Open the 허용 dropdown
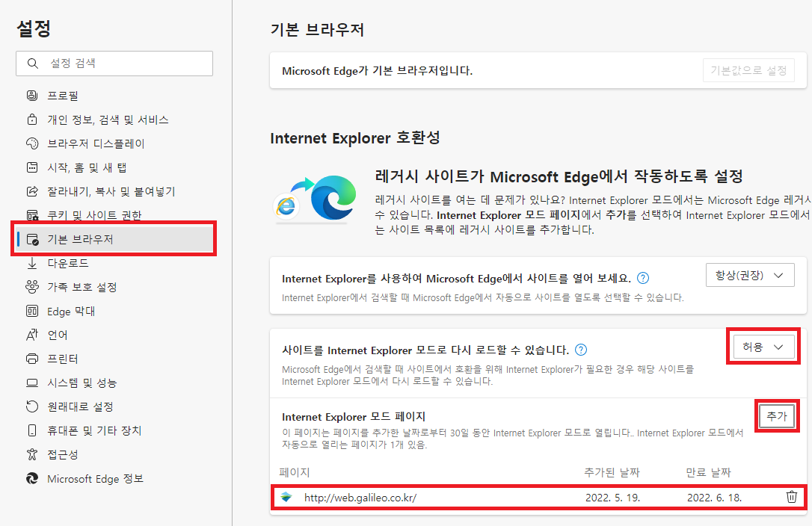The width and height of the screenshot is (812, 526). click(763, 347)
